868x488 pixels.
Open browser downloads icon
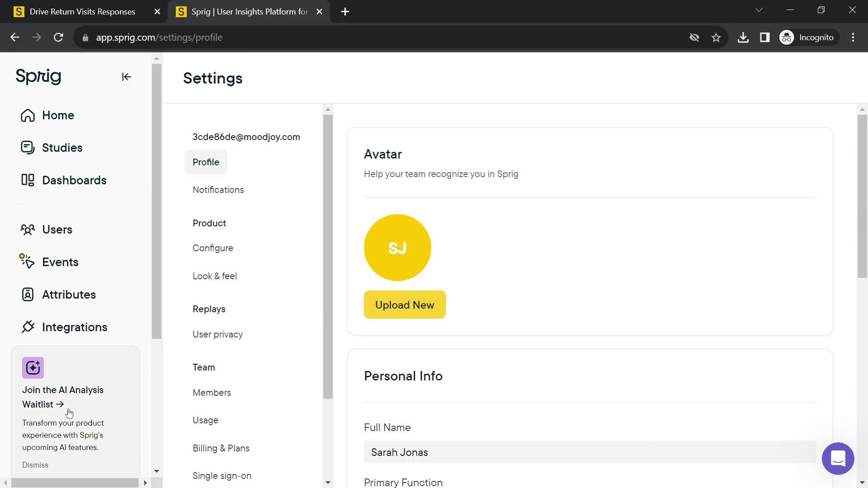743,38
